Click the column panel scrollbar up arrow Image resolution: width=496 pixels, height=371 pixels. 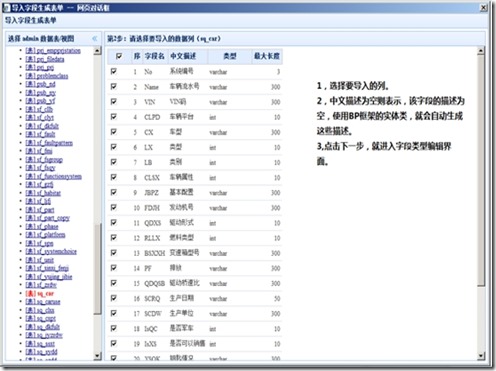(481, 51)
